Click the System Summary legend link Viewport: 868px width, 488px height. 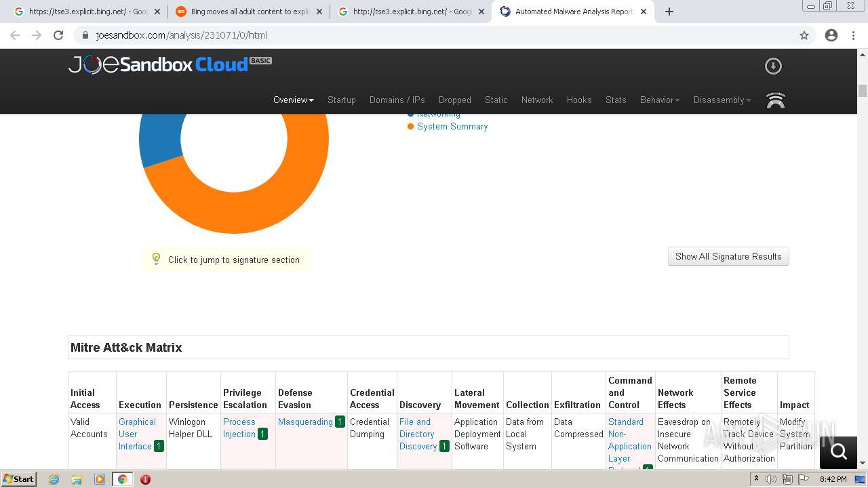click(452, 126)
